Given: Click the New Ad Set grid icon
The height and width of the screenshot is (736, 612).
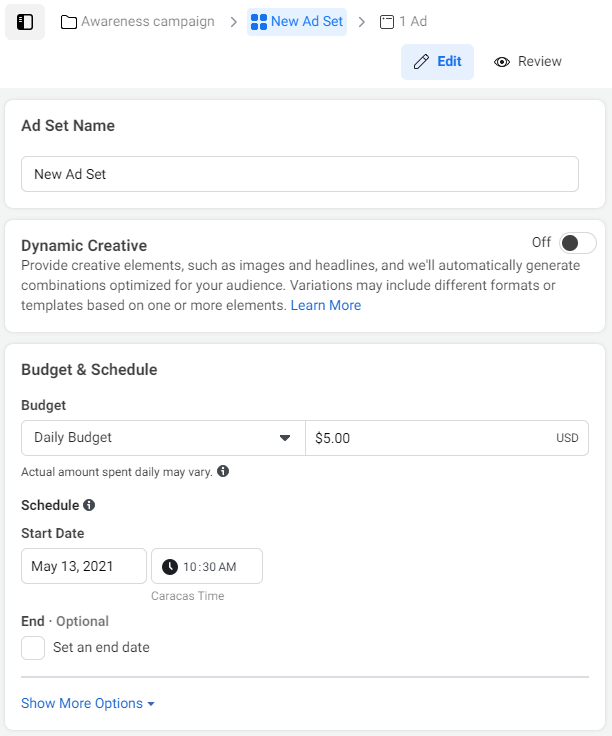Looking at the screenshot, I should coord(259,22).
